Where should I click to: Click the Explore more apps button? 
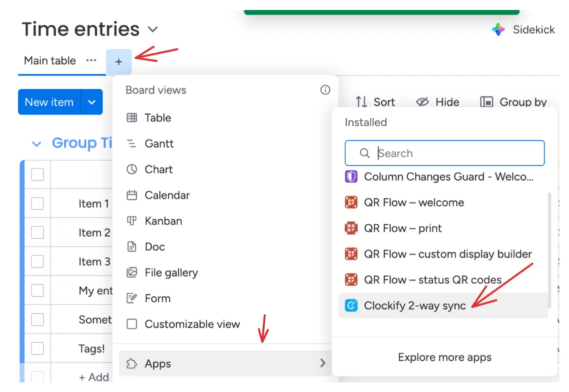pyautogui.click(x=444, y=357)
